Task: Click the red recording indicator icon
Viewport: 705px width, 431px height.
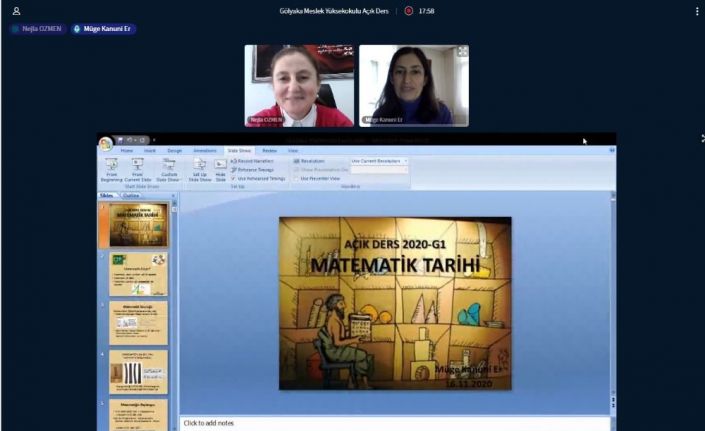Action: (408, 11)
